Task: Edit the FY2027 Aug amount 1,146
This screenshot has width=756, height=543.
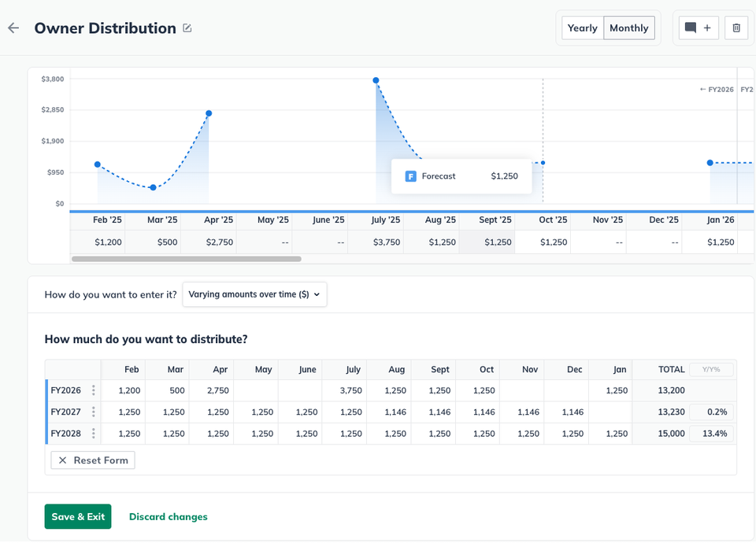Action: [x=389, y=412]
